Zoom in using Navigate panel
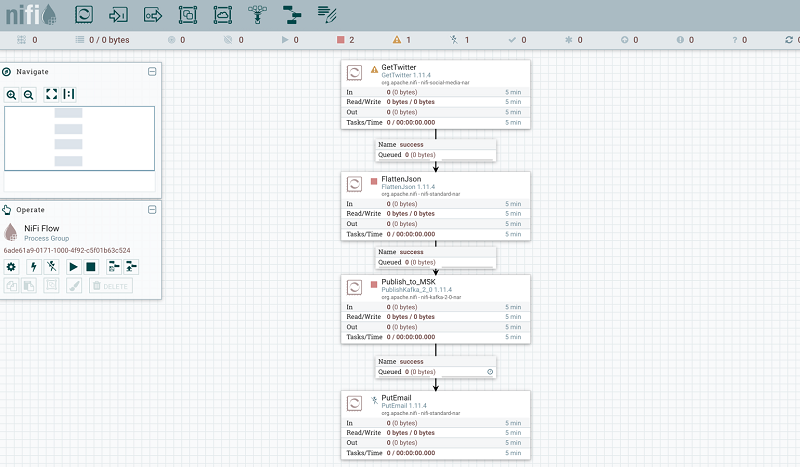The width and height of the screenshot is (800, 467). point(11,94)
